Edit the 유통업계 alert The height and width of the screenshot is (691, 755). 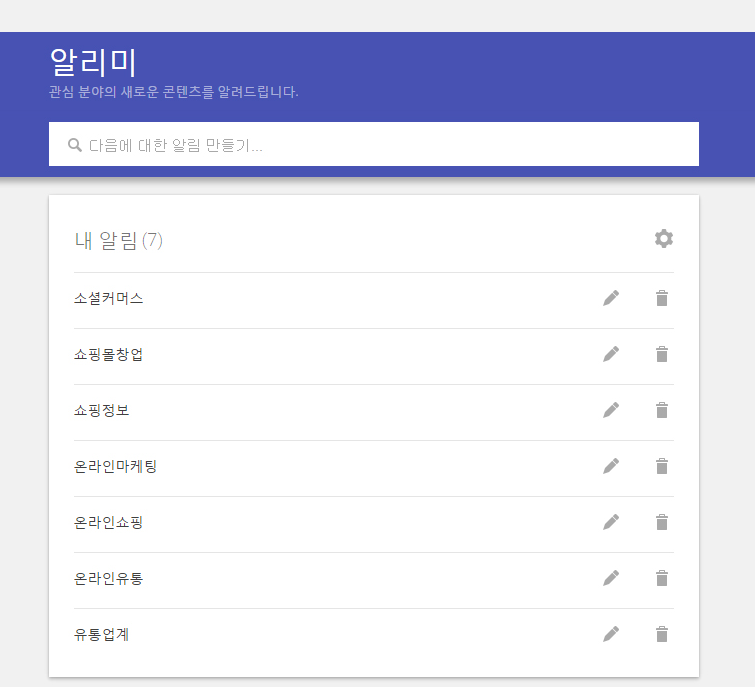click(611, 634)
